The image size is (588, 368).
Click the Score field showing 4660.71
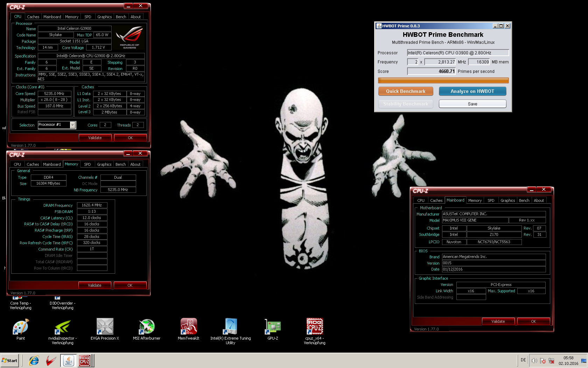click(431, 71)
